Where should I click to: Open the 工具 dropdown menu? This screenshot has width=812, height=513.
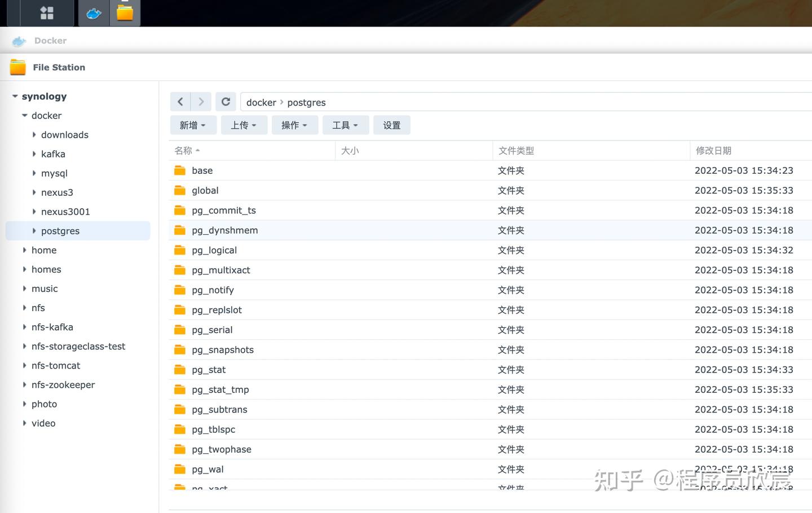click(x=345, y=125)
